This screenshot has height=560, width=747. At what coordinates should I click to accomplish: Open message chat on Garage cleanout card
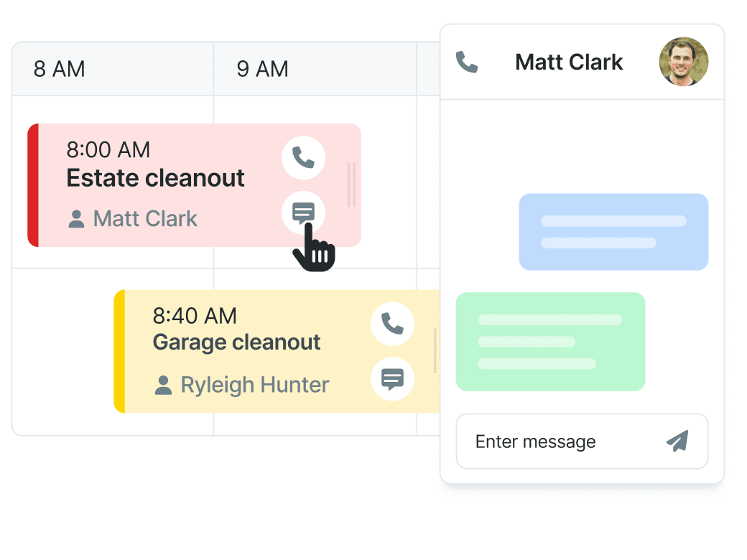[393, 379]
